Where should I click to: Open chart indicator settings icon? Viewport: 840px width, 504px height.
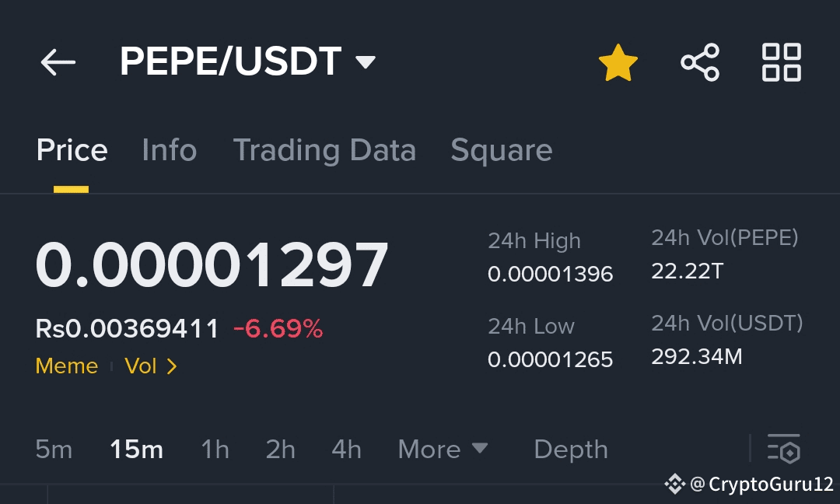tap(784, 449)
